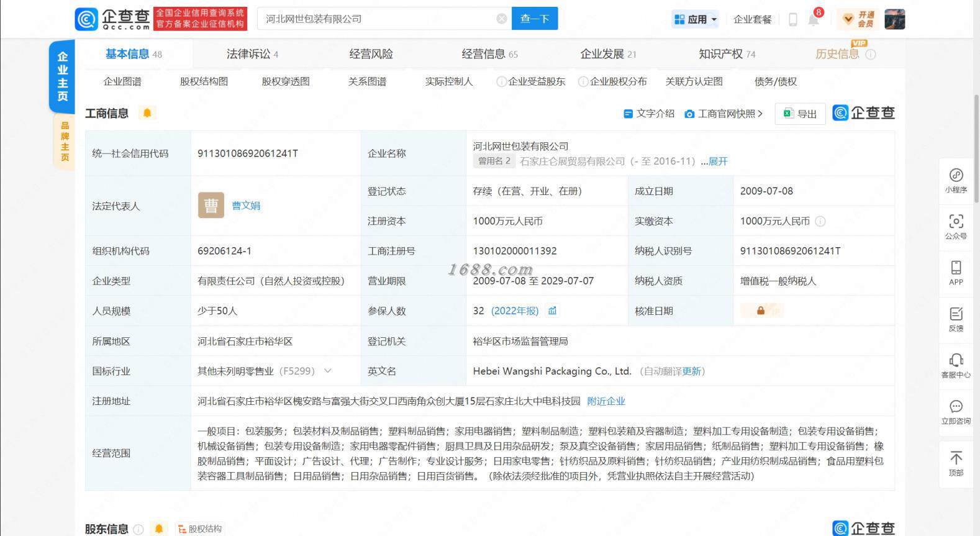The width and height of the screenshot is (980, 536).
Task: Select the 品牌主页 side tab
Action: pyautogui.click(x=65, y=142)
